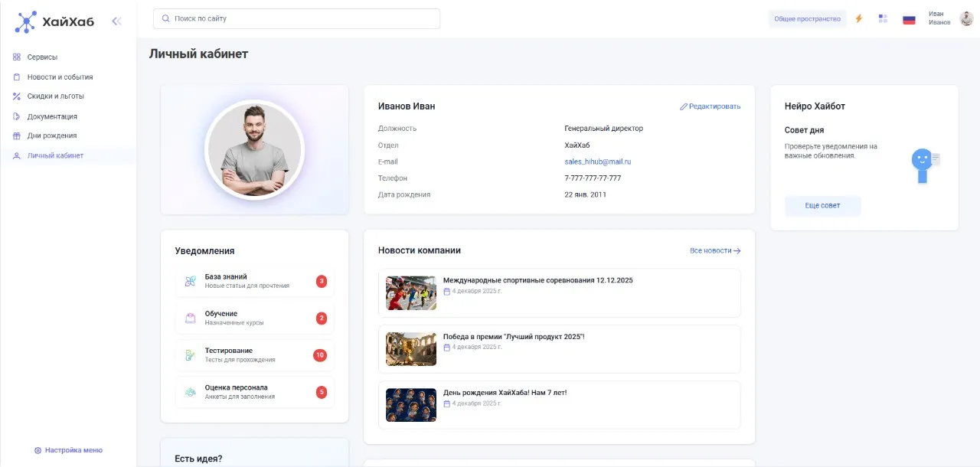Click the gear icon beside Настройка меню
This screenshot has height=467, width=980.
coord(38,451)
